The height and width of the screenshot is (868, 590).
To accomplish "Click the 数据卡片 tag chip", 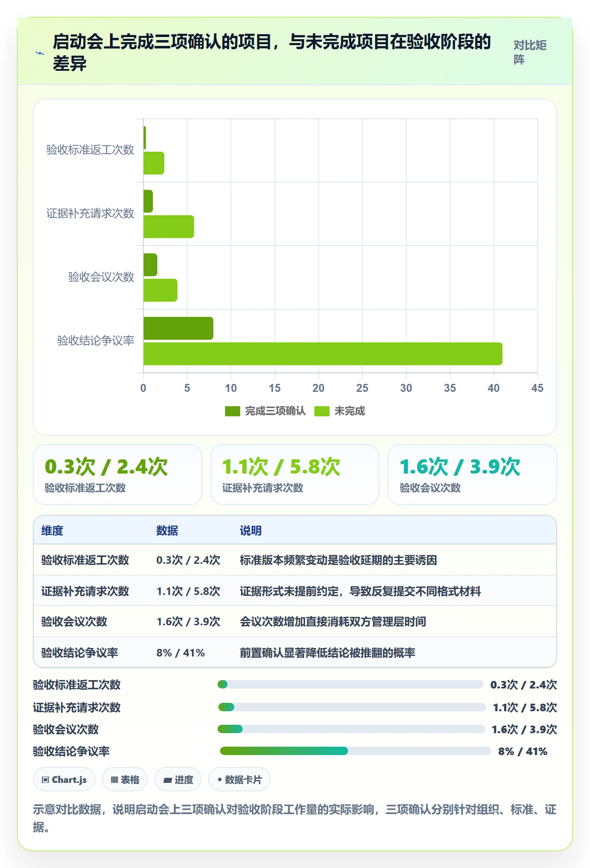I will [x=239, y=780].
